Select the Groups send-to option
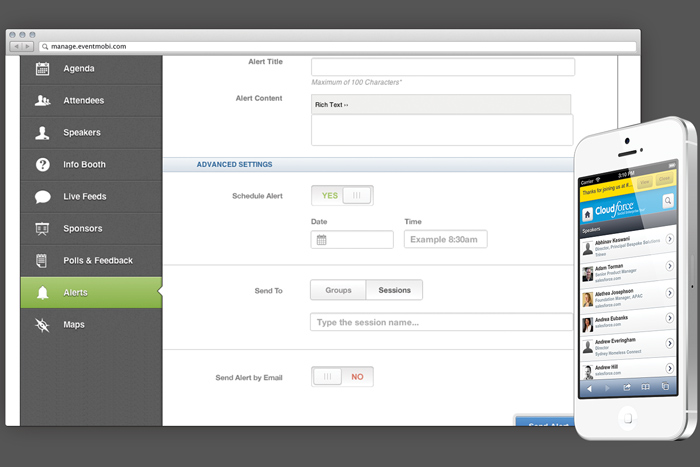The height and width of the screenshot is (467, 700). tap(338, 290)
